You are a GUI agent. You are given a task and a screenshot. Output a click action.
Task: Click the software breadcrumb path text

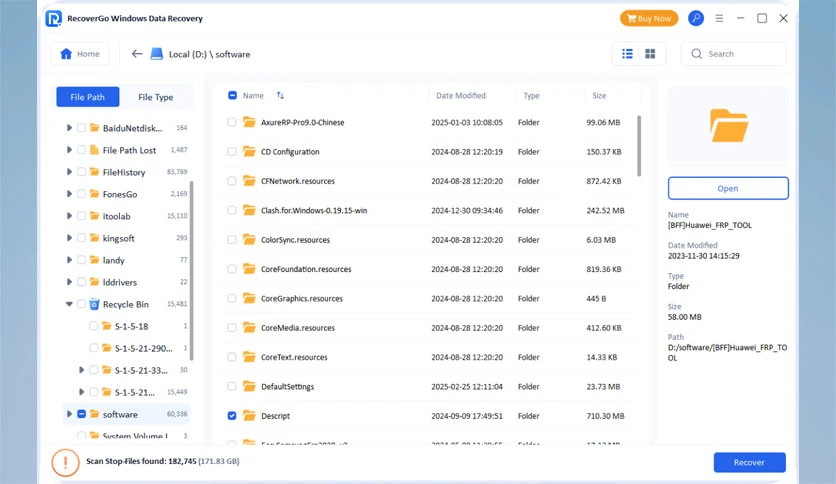click(x=232, y=54)
